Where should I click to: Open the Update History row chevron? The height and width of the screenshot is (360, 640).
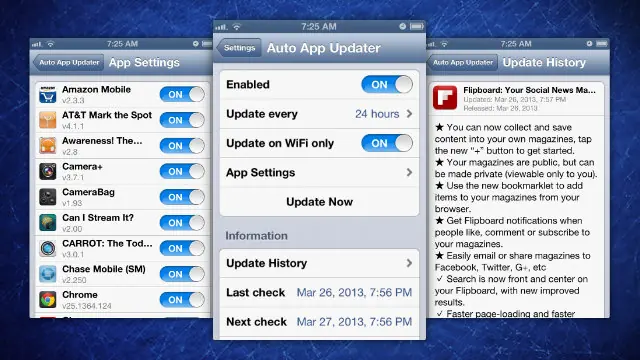click(409, 263)
